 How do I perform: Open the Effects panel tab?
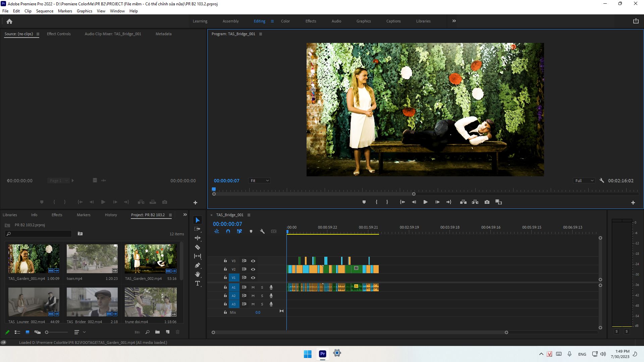57,215
